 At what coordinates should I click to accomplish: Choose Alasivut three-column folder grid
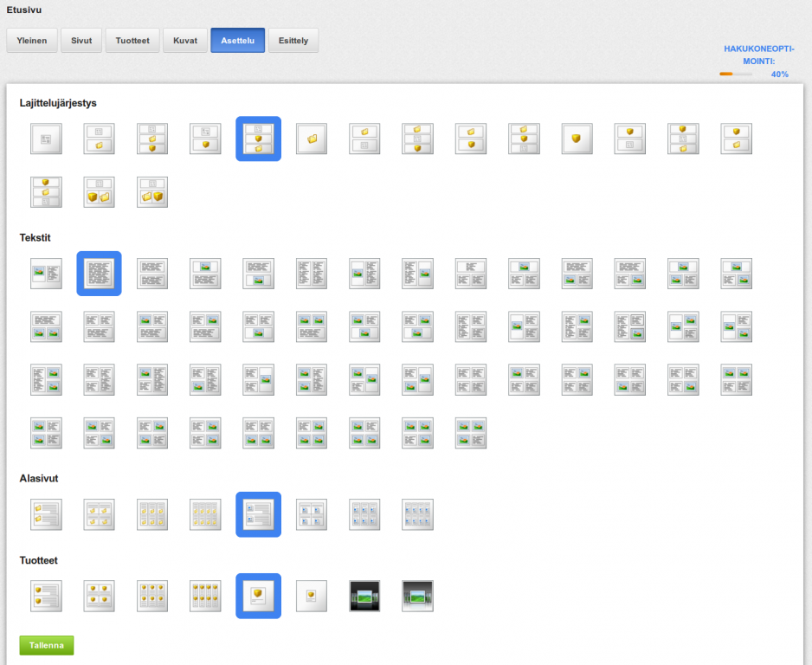pos(152,514)
